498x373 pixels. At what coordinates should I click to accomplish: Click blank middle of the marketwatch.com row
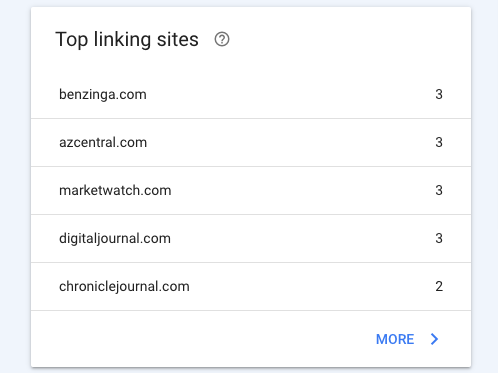[x=300, y=190]
